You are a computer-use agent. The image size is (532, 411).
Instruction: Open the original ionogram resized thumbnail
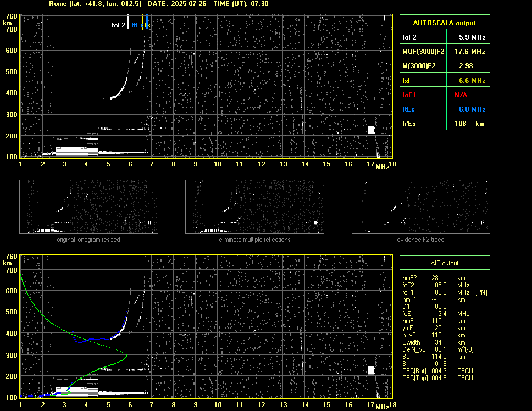(x=88, y=207)
